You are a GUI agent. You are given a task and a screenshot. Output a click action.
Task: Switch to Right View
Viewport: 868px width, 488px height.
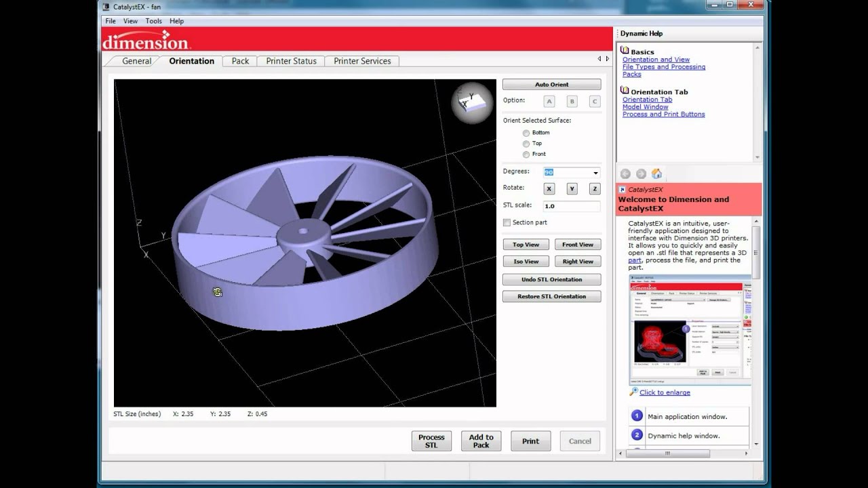(578, 262)
